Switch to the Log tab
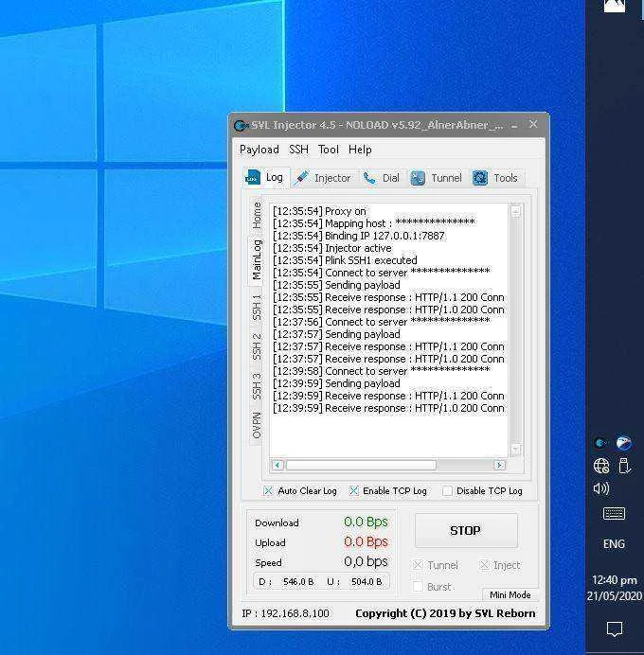 coord(265,178)
